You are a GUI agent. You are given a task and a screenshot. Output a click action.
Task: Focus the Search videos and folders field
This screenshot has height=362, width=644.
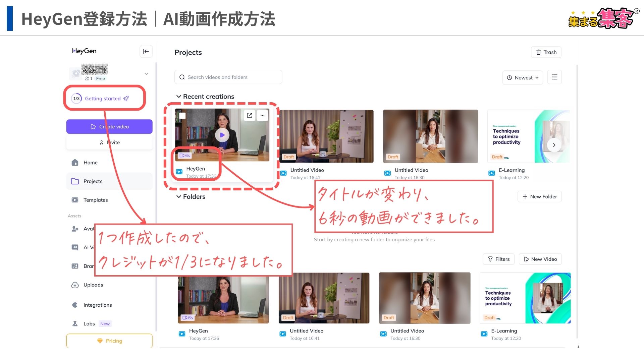click(228, 77)
